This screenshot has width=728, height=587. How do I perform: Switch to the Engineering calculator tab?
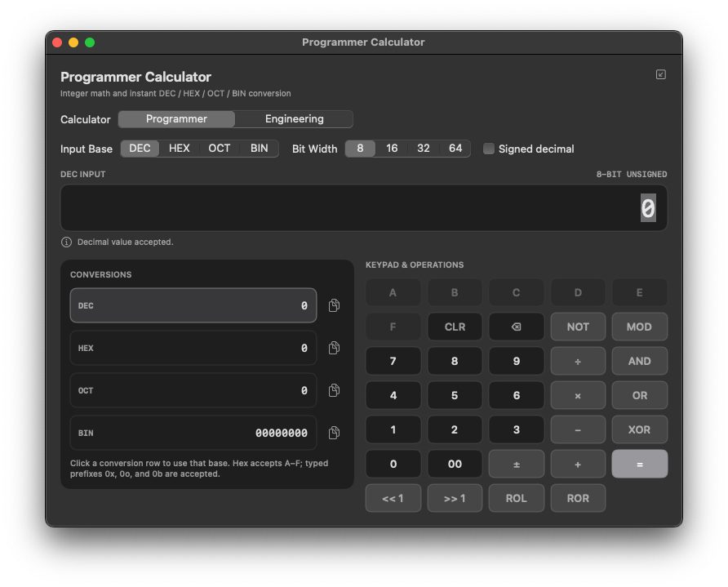pyautogui.click(x=294, y=119)
